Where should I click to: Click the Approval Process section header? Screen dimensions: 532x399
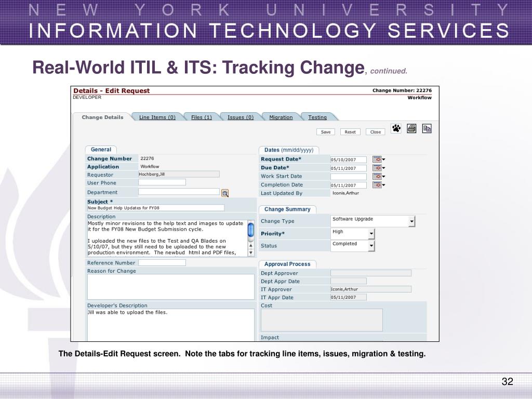[x=287, y=264]
